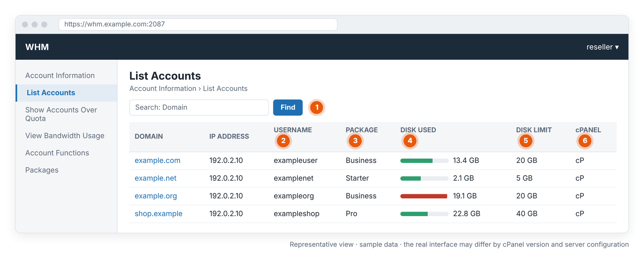Click Business package in example.org row
The image size is (644, 264).
361,196
